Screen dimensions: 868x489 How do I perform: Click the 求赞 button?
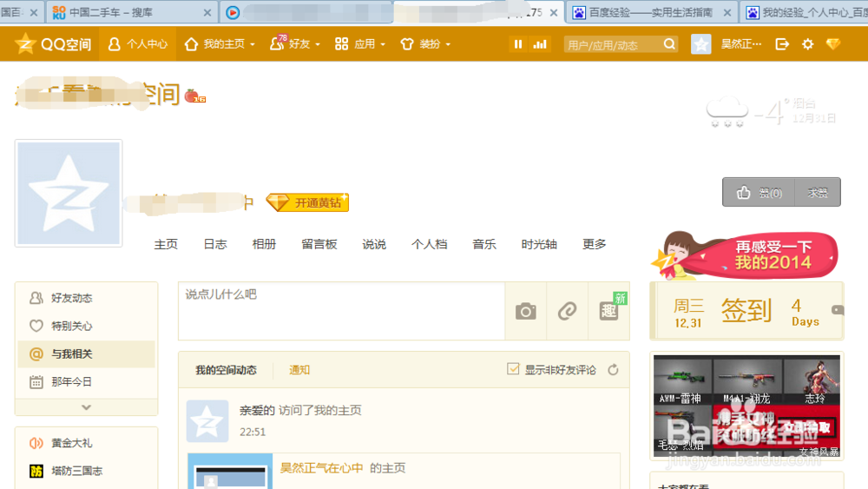tap(818, 192)
